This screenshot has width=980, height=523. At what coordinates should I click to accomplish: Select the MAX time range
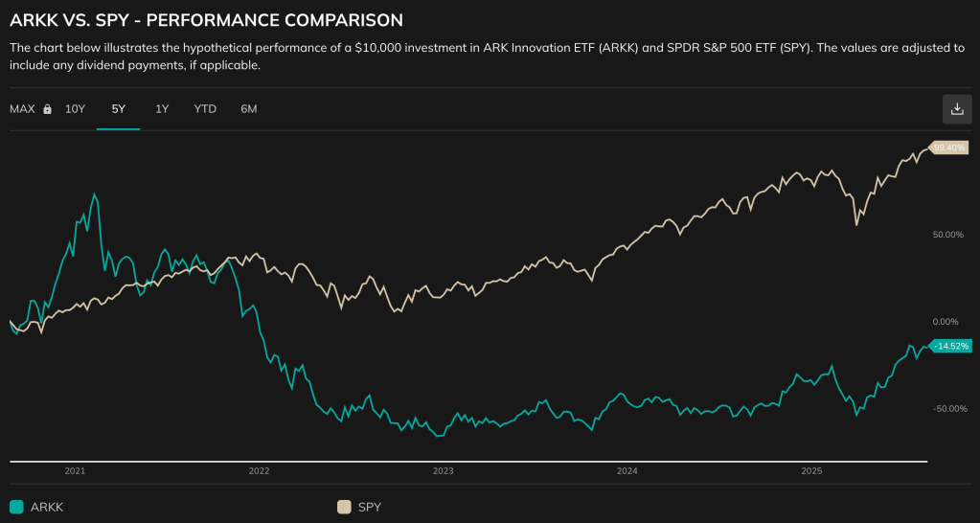tap(22, 109)
